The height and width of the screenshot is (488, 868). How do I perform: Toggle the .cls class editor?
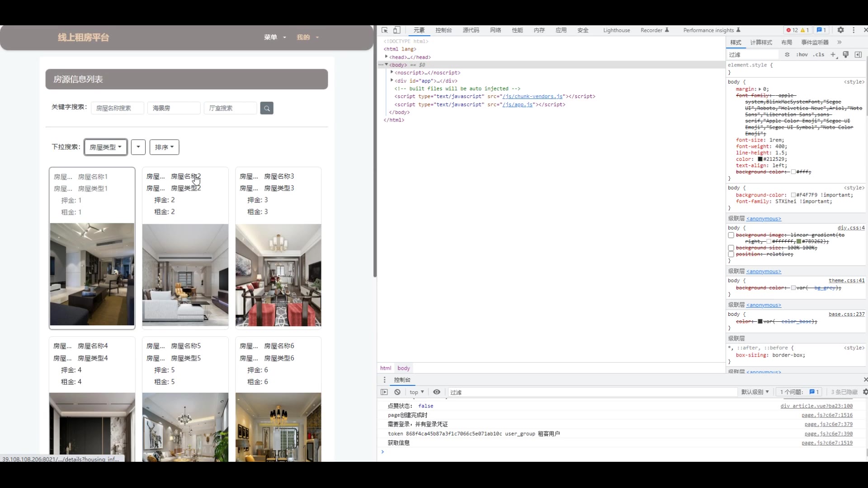pos(819,55)
